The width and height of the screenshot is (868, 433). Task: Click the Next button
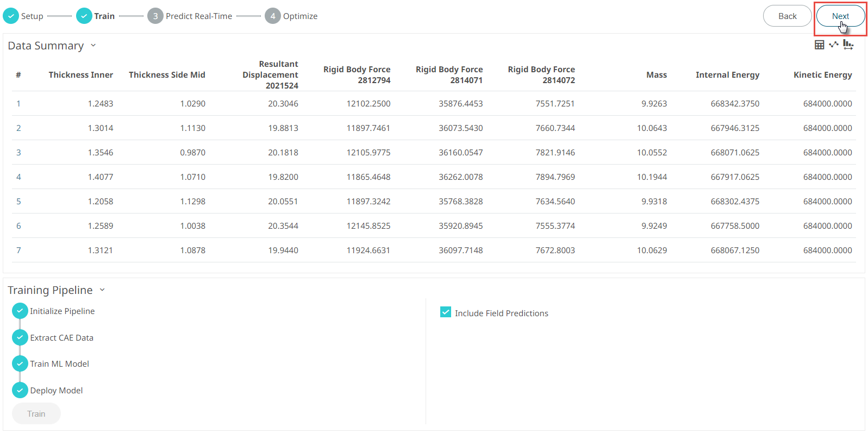click(840, 16)
